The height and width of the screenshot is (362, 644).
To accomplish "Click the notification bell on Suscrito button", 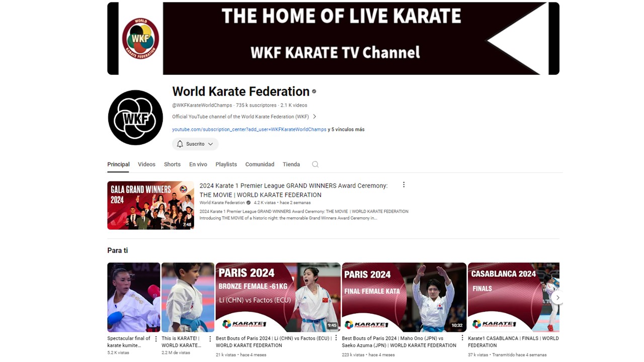I will point(180,144).
